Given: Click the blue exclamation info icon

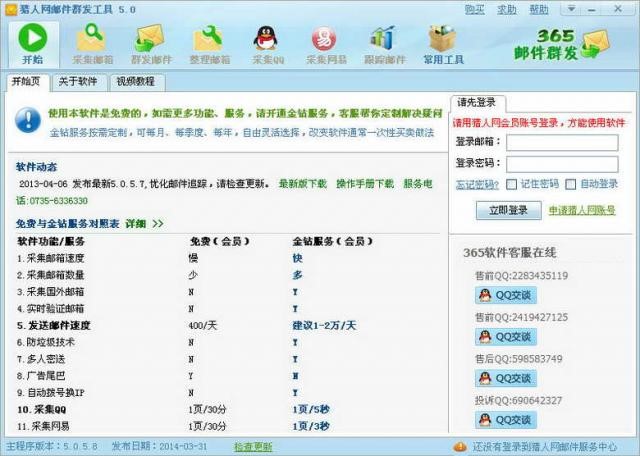Looking at the screenshot, I should (x=28, y=120).
